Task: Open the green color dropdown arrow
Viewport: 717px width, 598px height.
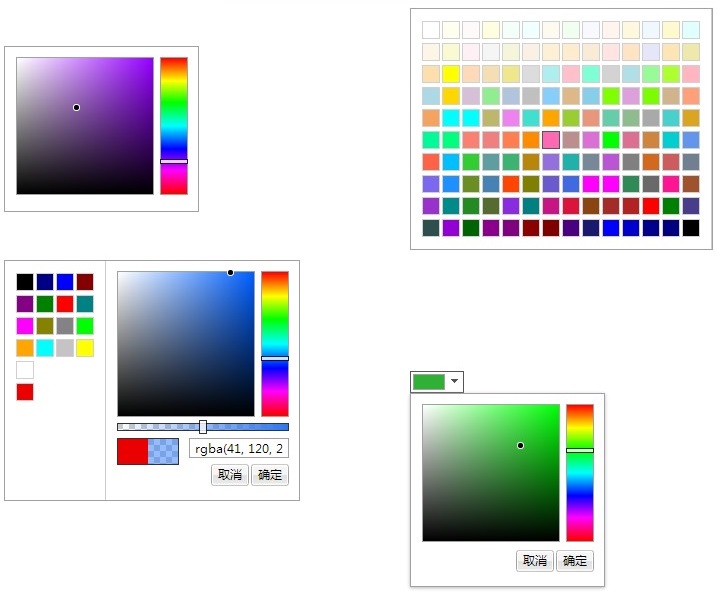Action: 455,382
